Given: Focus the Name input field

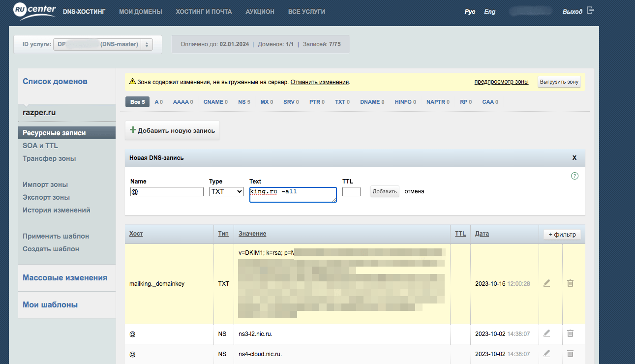Looking at the screenshot, I should pos(167,191).
